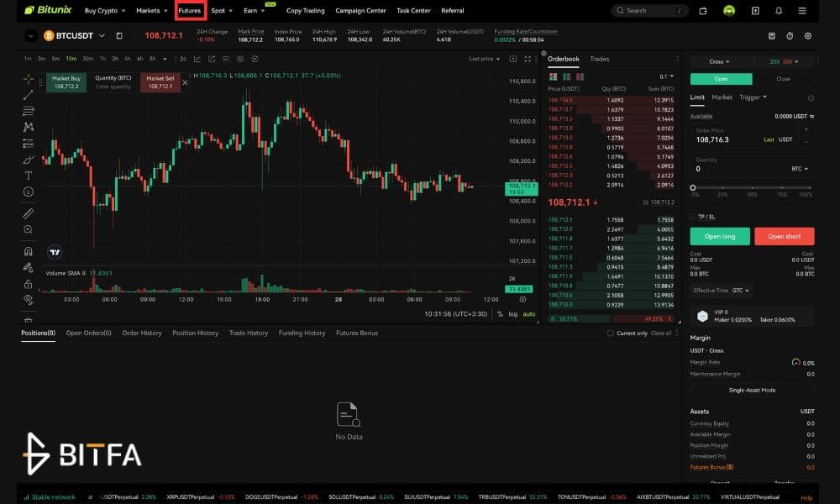The width and height of the screenshot is (840, 504).
Task: Click the user avatar icon
Action: coord(729,11)
